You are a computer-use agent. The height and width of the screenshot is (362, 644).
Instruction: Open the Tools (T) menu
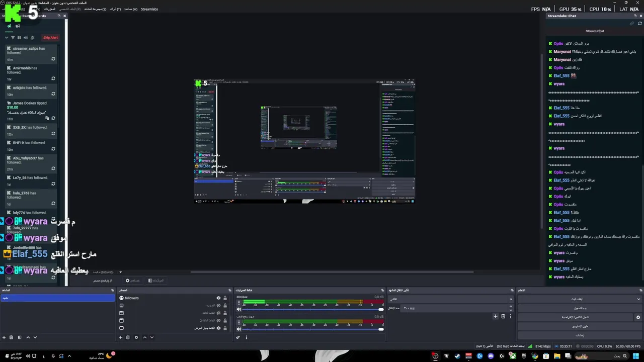[x=115, y=9]
